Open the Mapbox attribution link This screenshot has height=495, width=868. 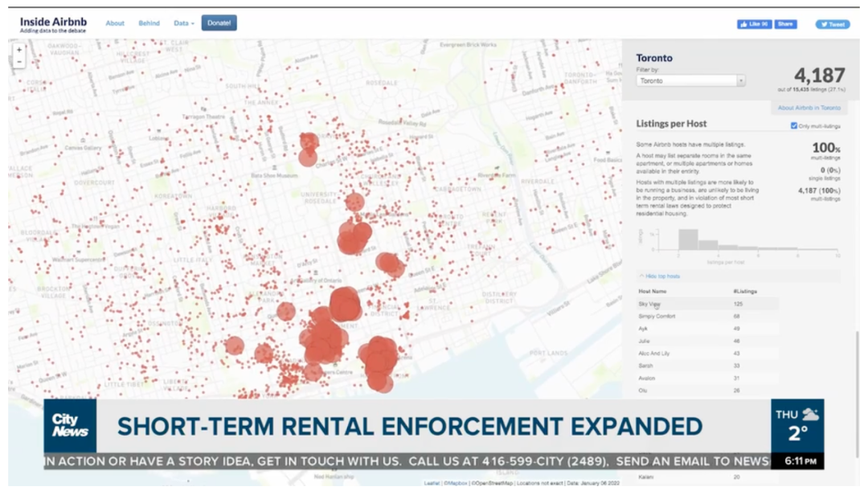pyautogui.click(x=455, y=484)
